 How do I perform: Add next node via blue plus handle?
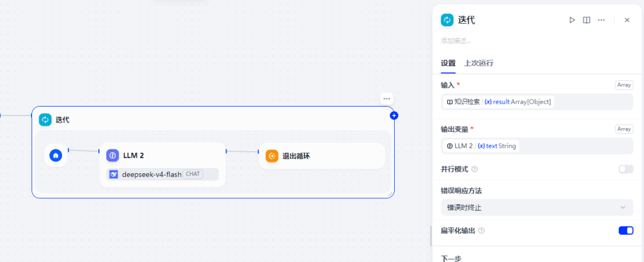[394, 116]
